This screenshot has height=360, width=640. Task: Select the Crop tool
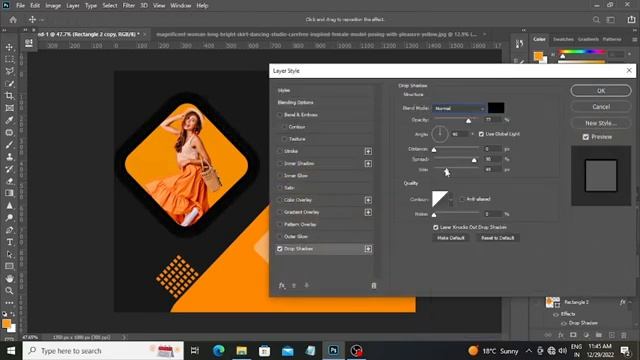point(9,96)
